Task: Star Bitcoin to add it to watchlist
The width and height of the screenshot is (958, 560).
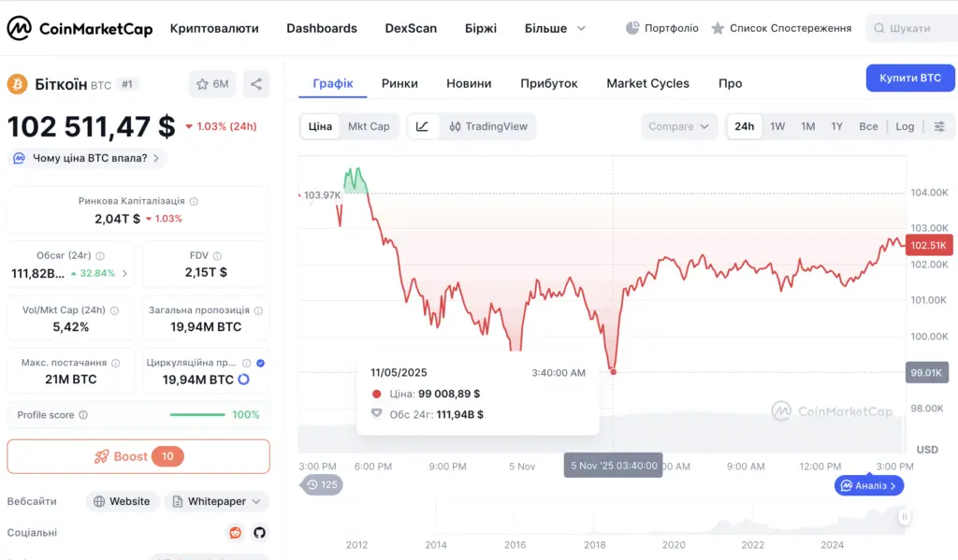Action: tap(204, 83)
